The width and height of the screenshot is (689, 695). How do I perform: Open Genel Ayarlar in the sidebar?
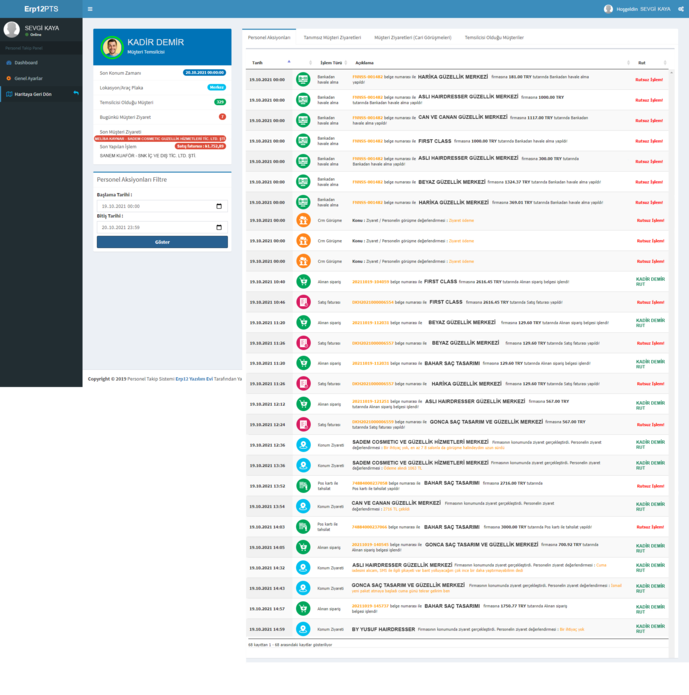(x=29, y=77)
